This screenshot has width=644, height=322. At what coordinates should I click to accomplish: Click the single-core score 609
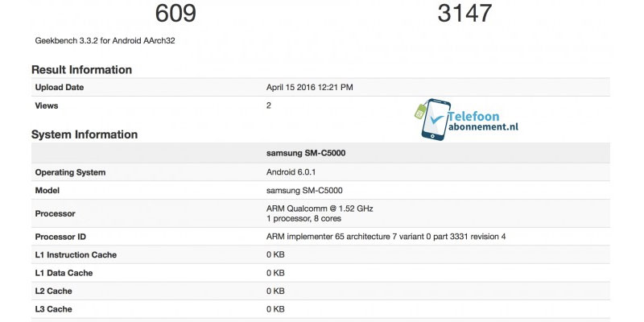click(x=175, y=13)
